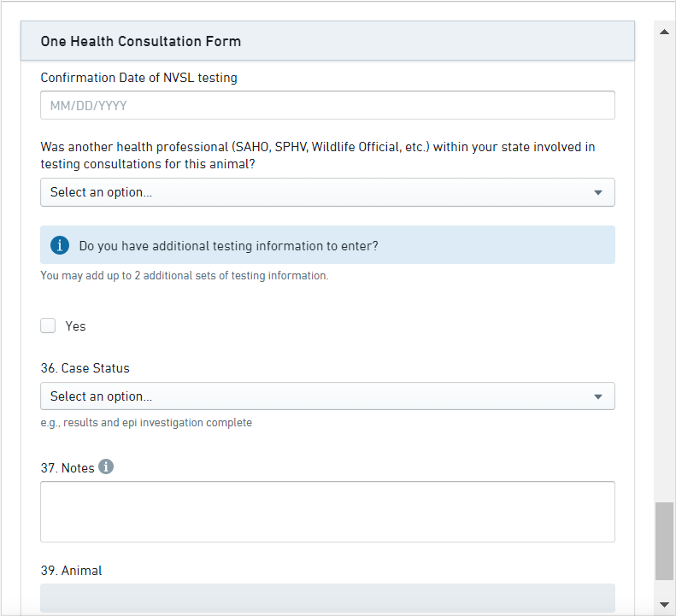
Task: Select the gray Animal field
Action: 327,598
